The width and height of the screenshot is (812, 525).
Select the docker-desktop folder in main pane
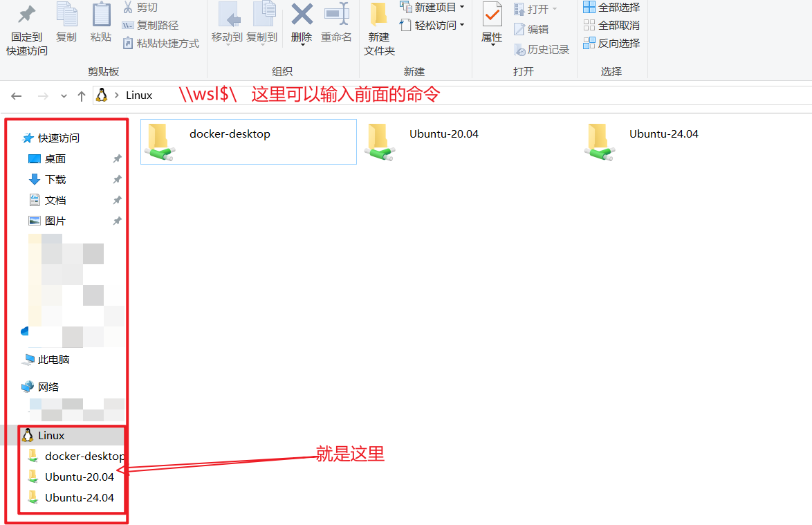248,142
